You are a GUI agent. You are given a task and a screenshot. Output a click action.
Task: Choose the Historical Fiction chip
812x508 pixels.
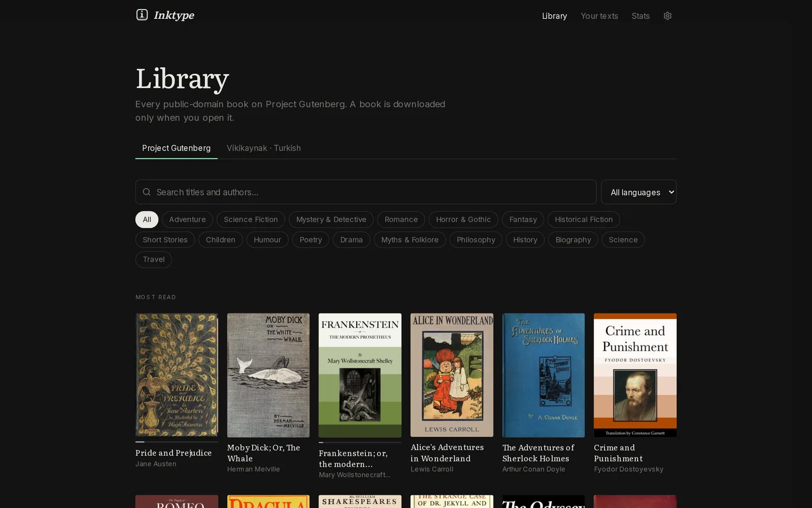pyautogui.click(x=584, y=219)
